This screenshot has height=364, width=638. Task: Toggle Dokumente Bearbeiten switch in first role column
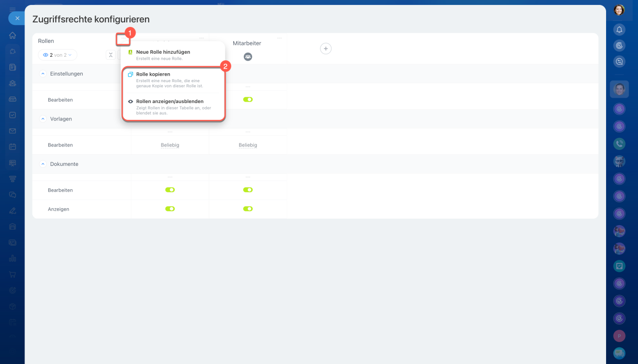(170, 190)
